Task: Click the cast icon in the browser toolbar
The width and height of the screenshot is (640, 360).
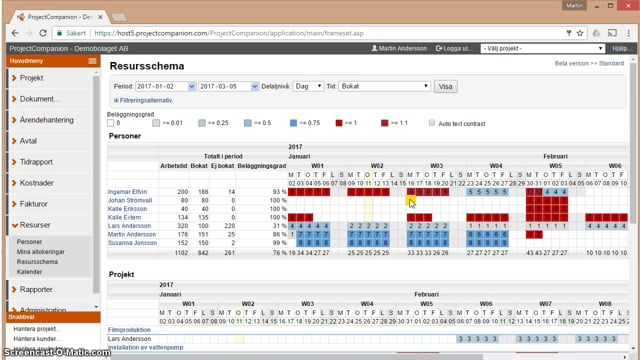Action: [x=612, y=33]
